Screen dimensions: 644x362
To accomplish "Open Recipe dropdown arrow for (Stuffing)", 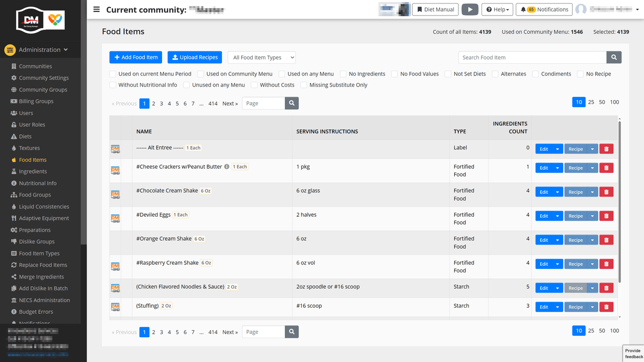I will (x=593, y=307).
